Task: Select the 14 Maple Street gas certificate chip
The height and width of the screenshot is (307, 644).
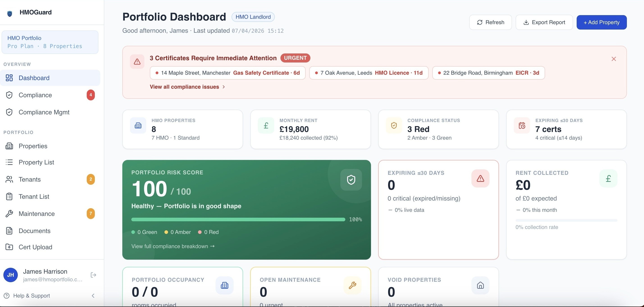Action: tap(228, 73)
